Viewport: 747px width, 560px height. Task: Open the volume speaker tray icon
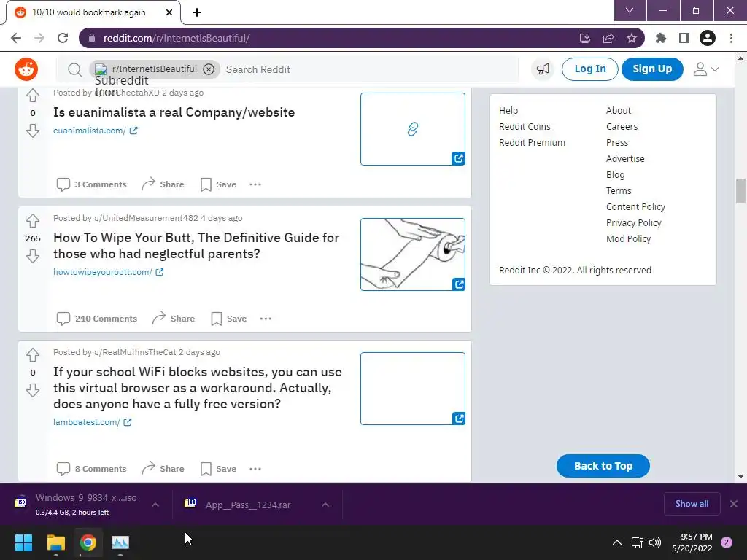[656, 542]
